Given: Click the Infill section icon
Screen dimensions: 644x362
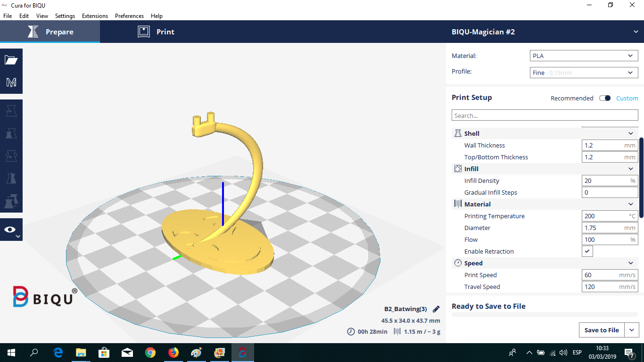Looking at the screenshot, I should point(458,169).
